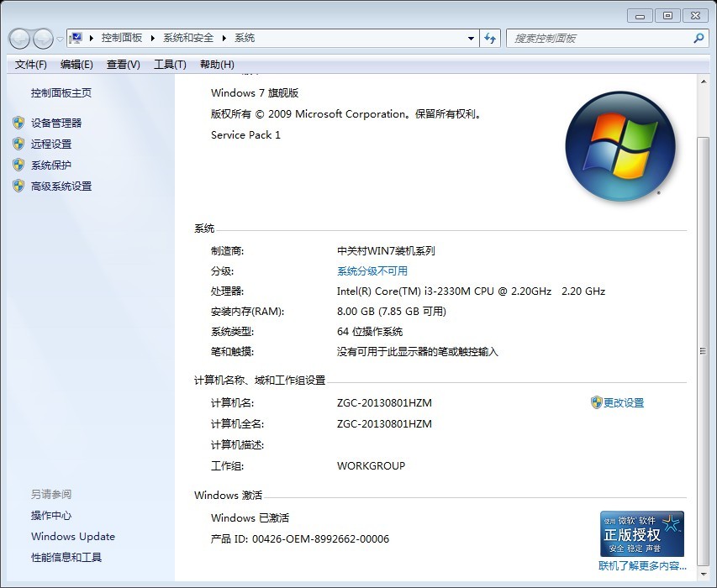The width and height of the screenshot is (717, 588).
Task: Click 更改设置 to change computer name
Action: (624, 403)
